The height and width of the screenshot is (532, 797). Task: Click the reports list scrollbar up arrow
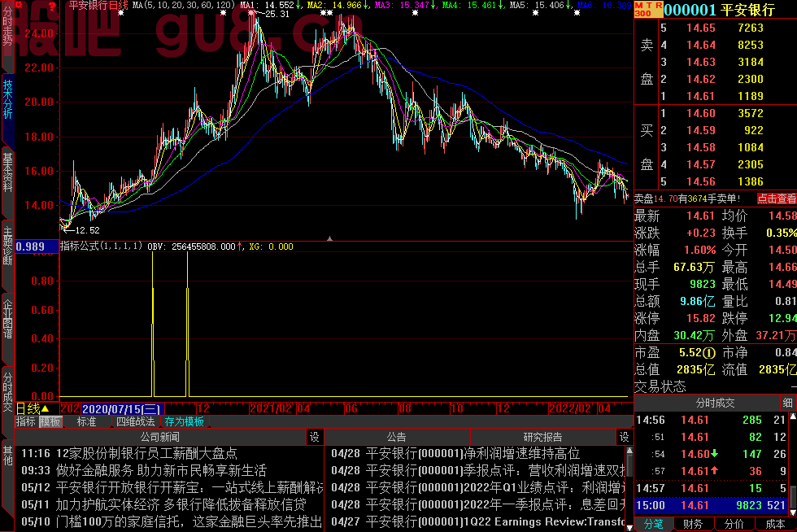click(629, 451)
